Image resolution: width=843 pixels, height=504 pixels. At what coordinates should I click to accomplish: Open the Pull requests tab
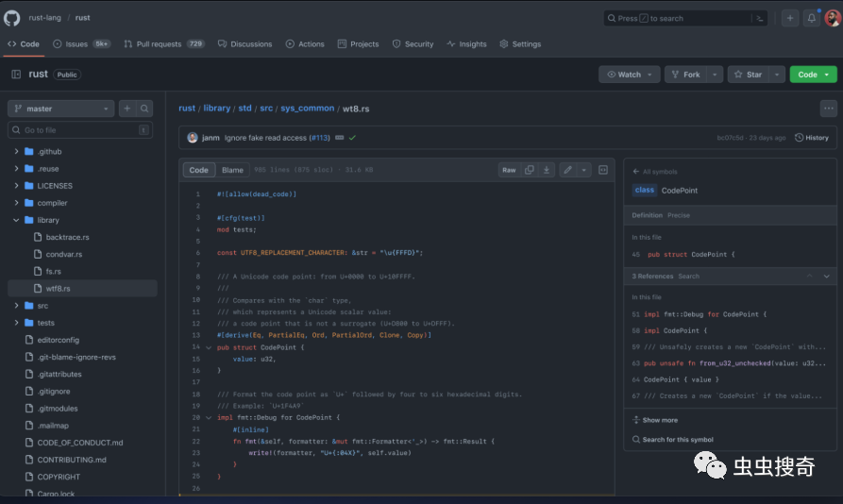164,44
